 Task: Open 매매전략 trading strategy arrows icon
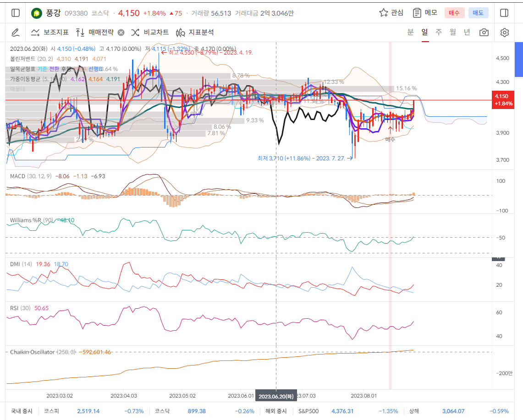coord(80,33)
